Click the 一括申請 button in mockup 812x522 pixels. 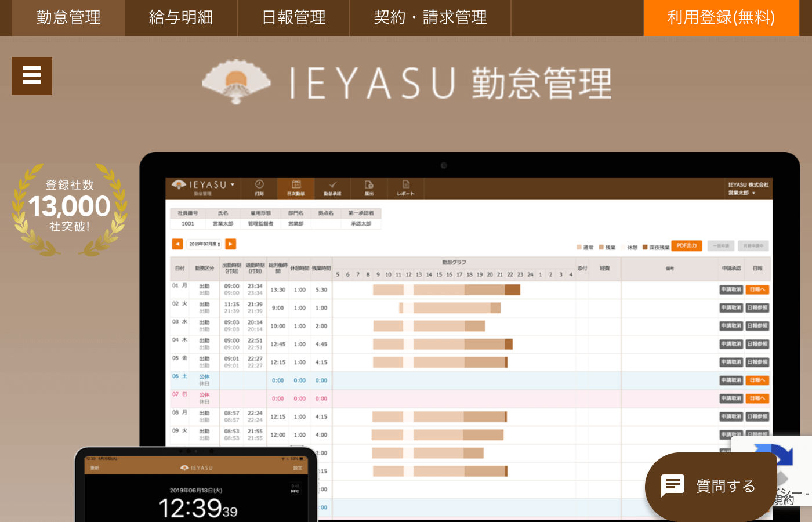click(x=721, y=246)
